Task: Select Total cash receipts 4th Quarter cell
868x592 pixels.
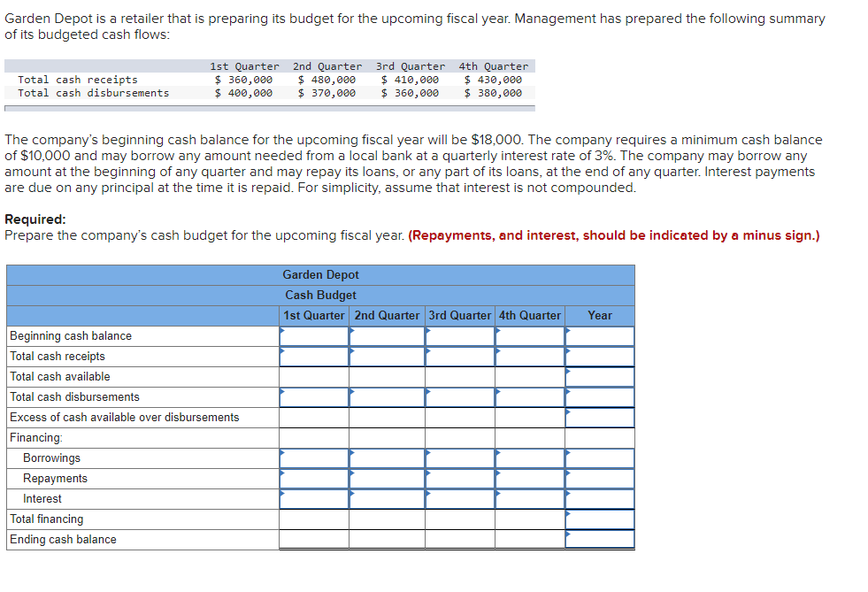Action: click(x=530, y=357)
